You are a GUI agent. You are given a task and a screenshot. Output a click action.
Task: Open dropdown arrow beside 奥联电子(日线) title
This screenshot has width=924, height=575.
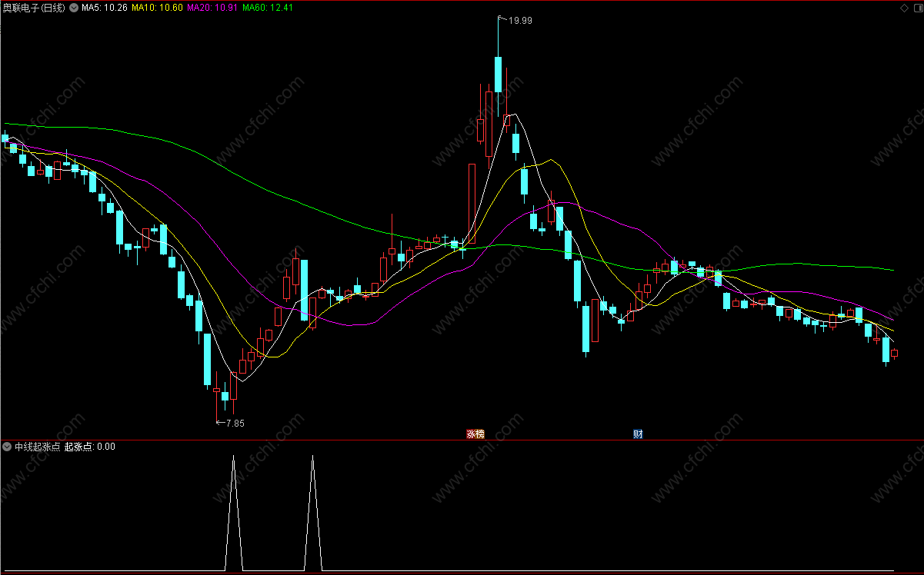[x=73, y=8]
